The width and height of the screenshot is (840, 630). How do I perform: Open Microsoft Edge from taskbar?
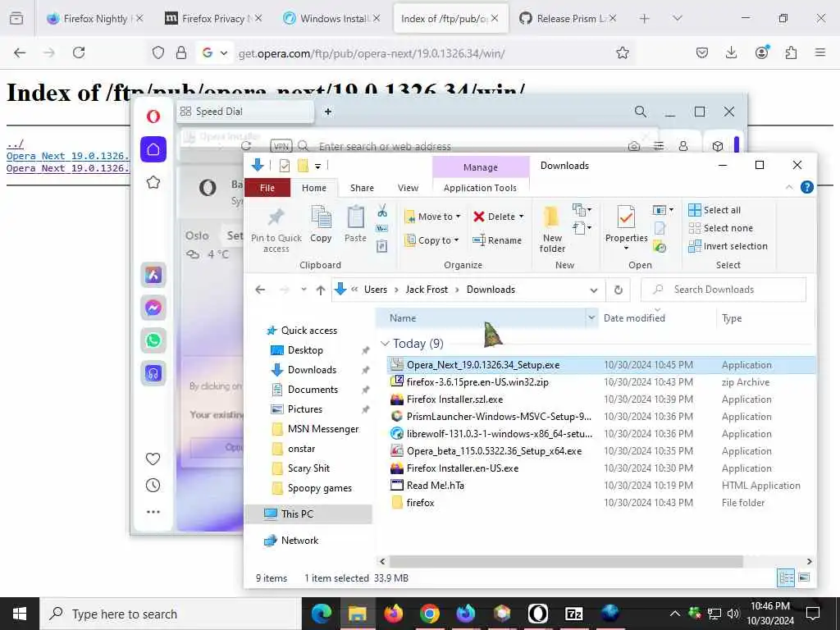point(322,614)
